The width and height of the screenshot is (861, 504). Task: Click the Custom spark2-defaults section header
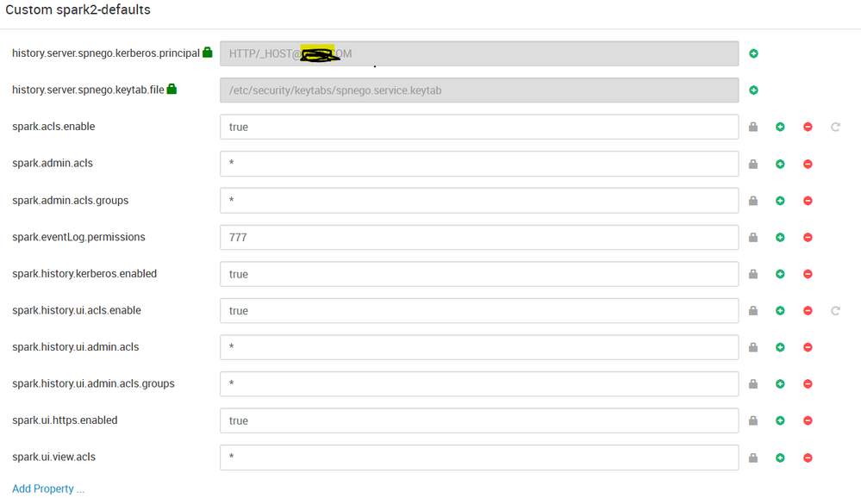click(x=78, y=9)
